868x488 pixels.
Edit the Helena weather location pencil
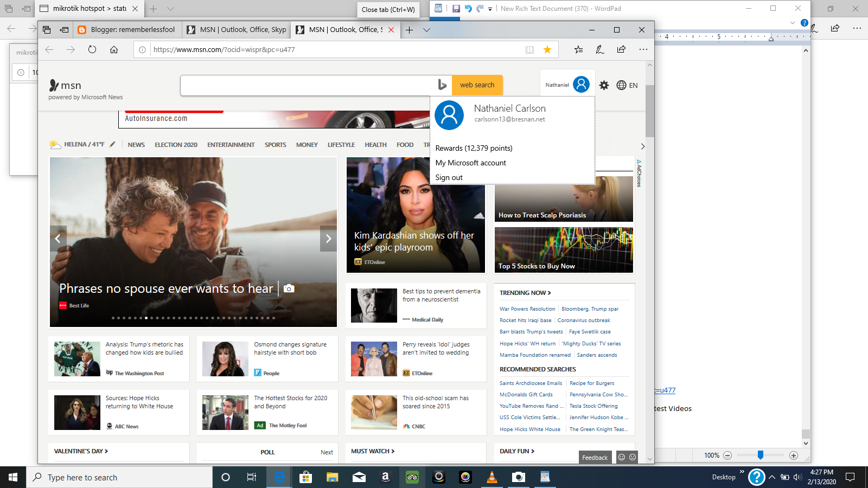[x=112, y=144]
